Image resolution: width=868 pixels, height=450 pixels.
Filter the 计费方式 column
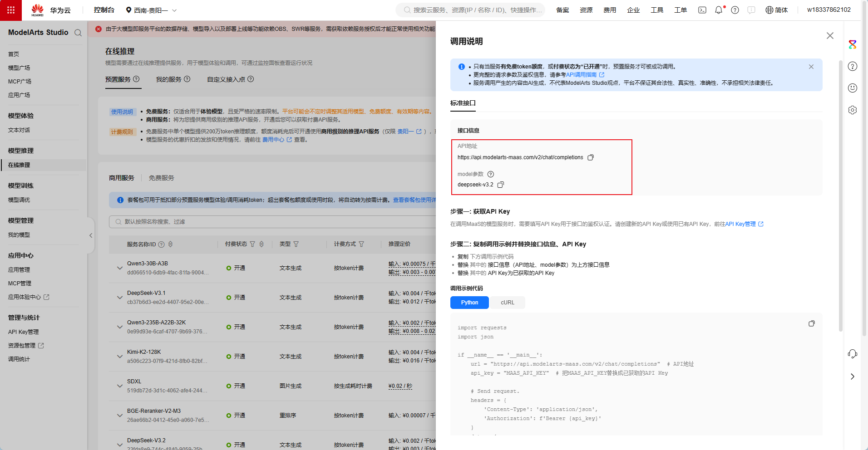(361, 244)
